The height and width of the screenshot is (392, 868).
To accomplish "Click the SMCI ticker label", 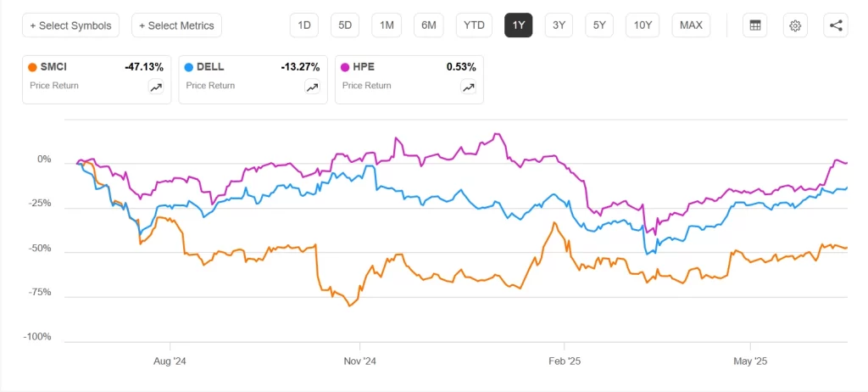I will pyautogui.click(x=53, y=67).
